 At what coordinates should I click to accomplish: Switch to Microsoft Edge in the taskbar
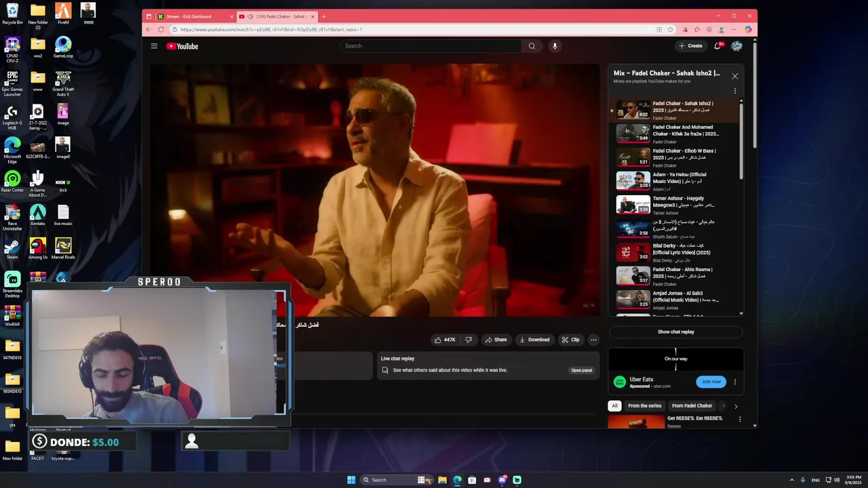pos(457,480)
